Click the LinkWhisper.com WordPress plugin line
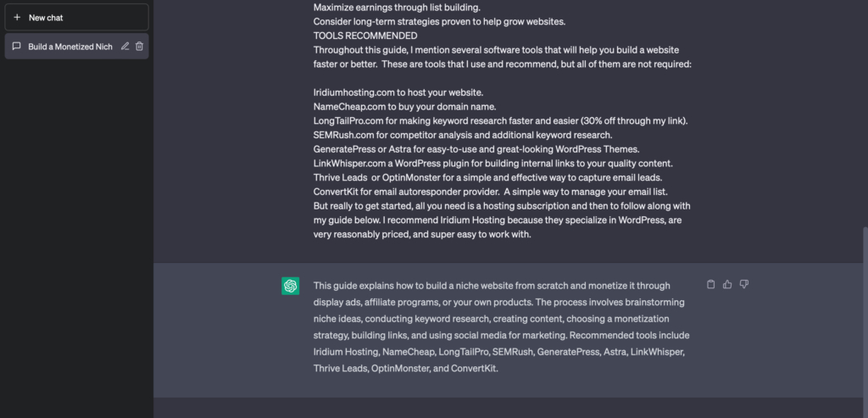This screenshot has width=868, height=418. click(x=492, y=163)
